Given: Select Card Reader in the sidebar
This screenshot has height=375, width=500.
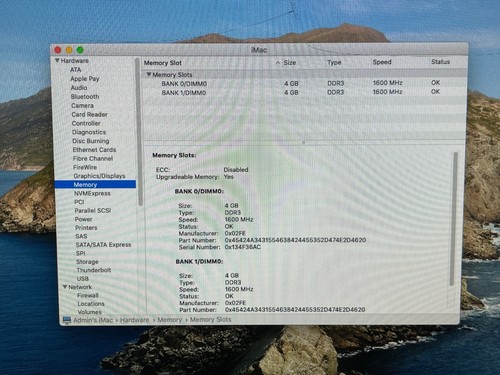Looking at the screenshot, I should point(89,114).
